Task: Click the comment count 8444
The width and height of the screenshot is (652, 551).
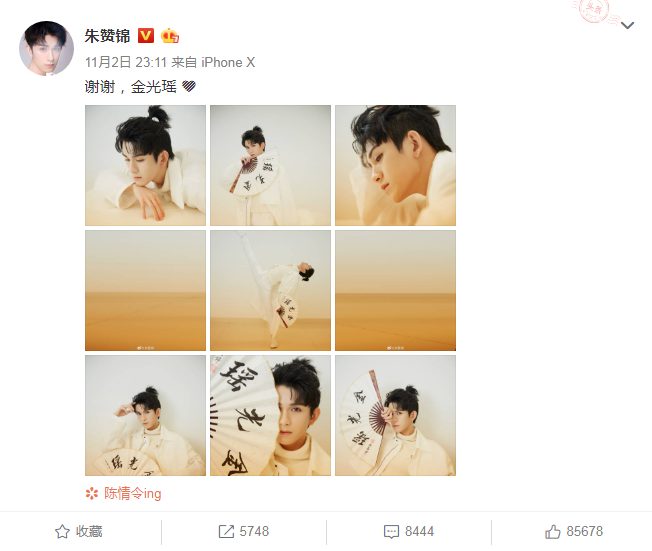Action: tap(419, 531)
